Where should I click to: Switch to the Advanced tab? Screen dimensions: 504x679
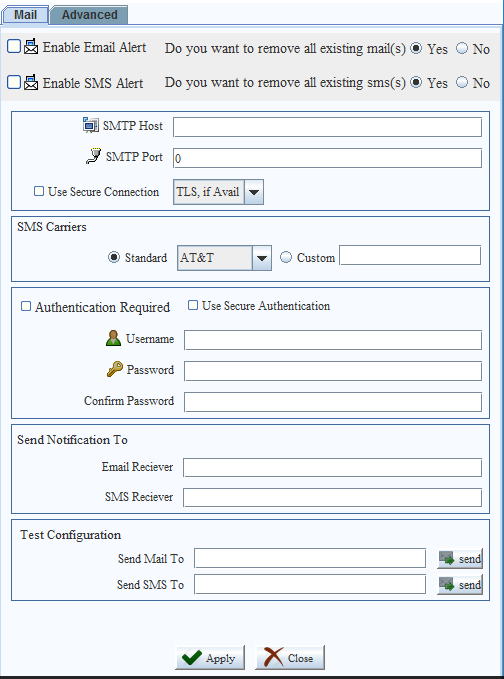point(89,15)
